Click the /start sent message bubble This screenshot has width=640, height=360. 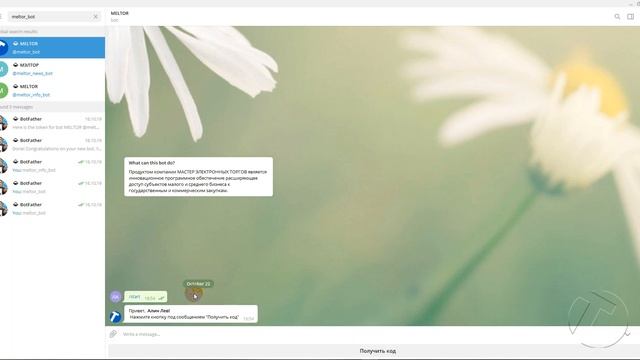(x=145, y=297)
